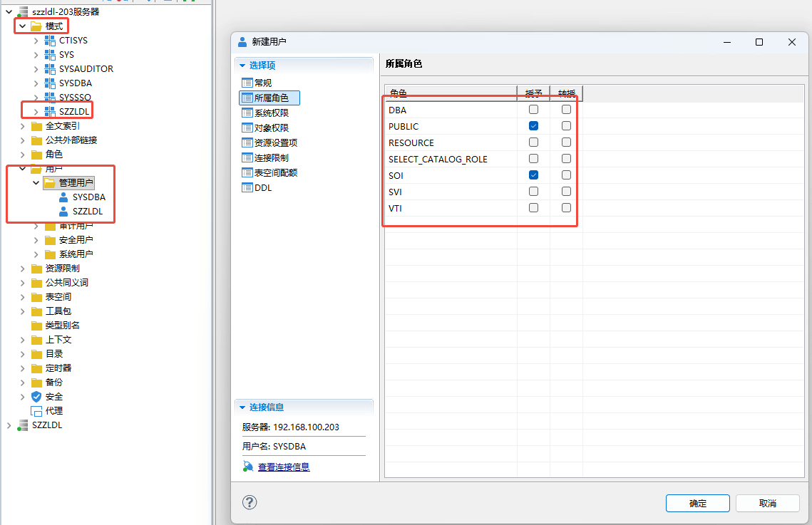Screen dimensions: 812x525
Task: Click the 安全 shield icon in tree
Action: [36, 397]
